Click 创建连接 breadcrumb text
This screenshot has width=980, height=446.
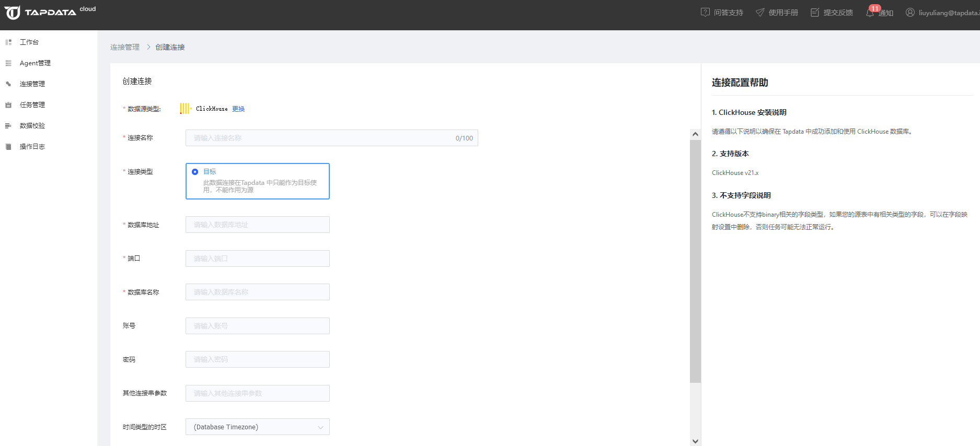[170, 47]
